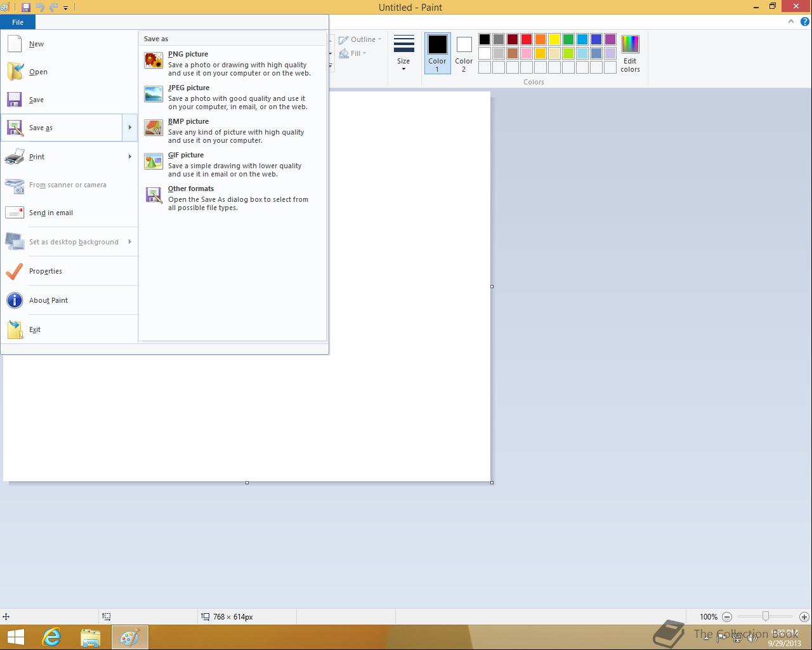Select Color 1 button
Image resolution: width=812 pixels, height=650 pixels.
[437, 53]
